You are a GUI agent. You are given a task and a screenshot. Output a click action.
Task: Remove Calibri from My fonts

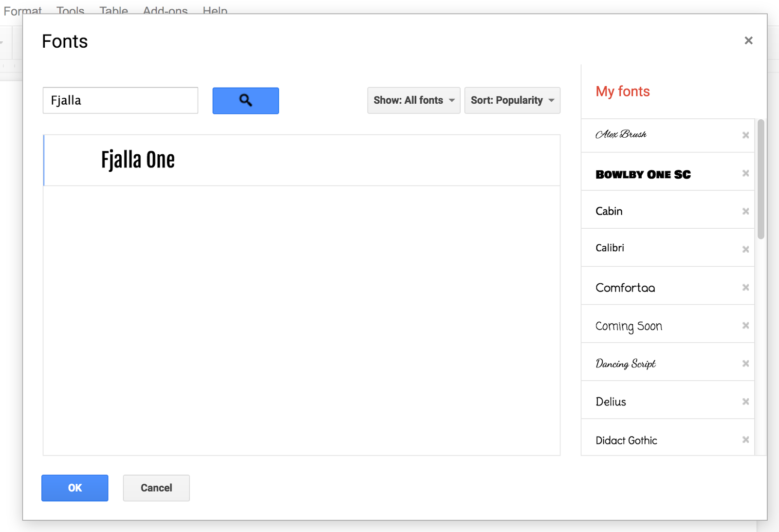click(745, 249)
